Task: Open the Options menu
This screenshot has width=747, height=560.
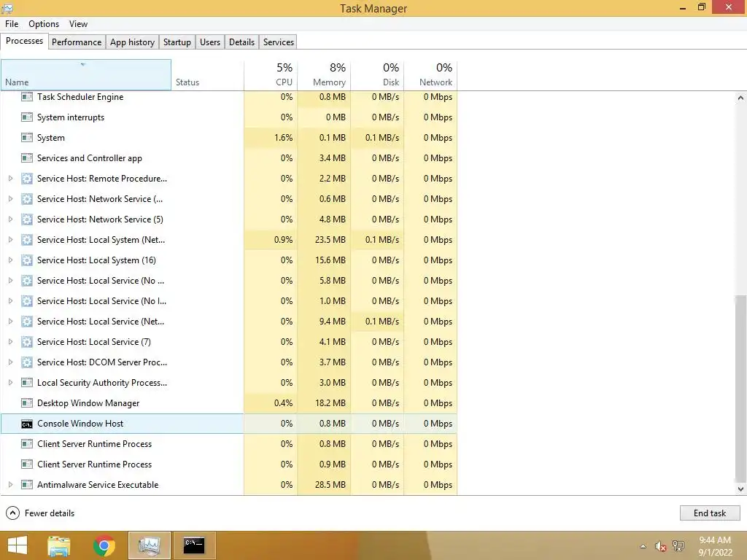Action: point(44,24)
